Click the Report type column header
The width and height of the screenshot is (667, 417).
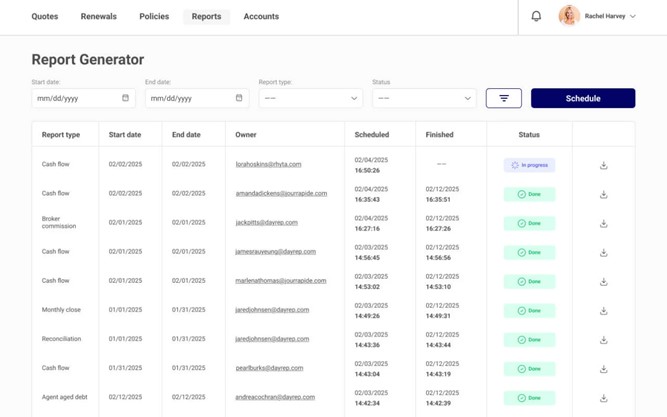(x=61, y=135)
